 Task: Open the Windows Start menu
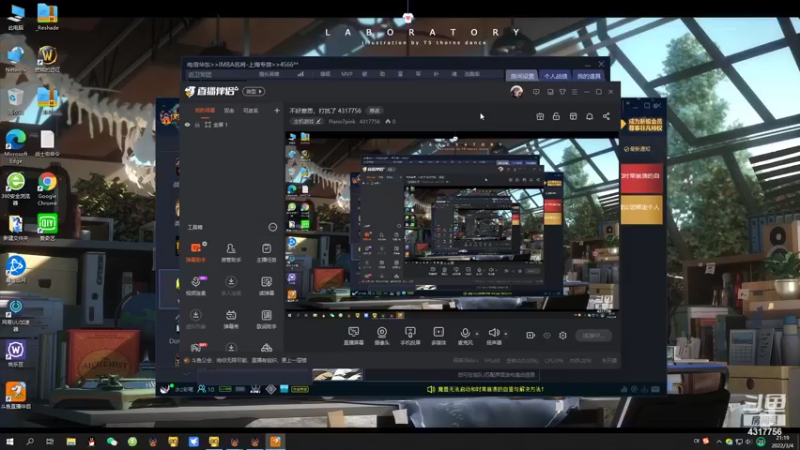click(x=9, y=442)
